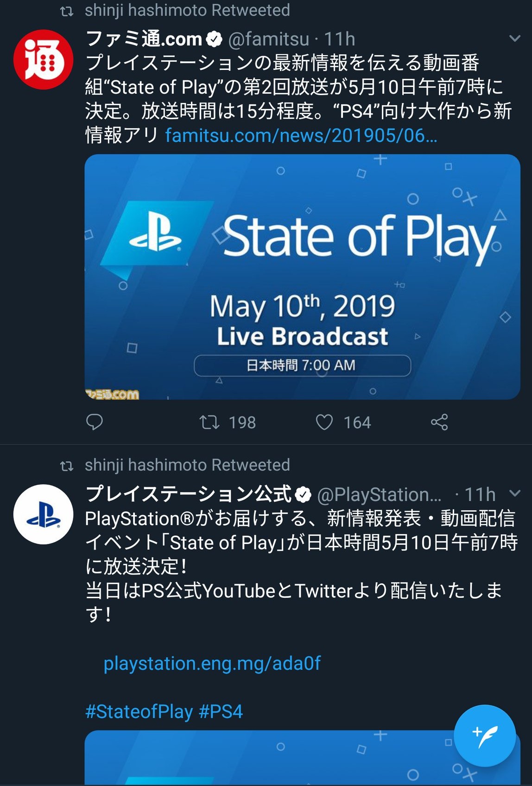Viewport: 532px width, 786px height.
Task: Open the プレイステーション公式 account name
Action: click(x=189, y=494)
